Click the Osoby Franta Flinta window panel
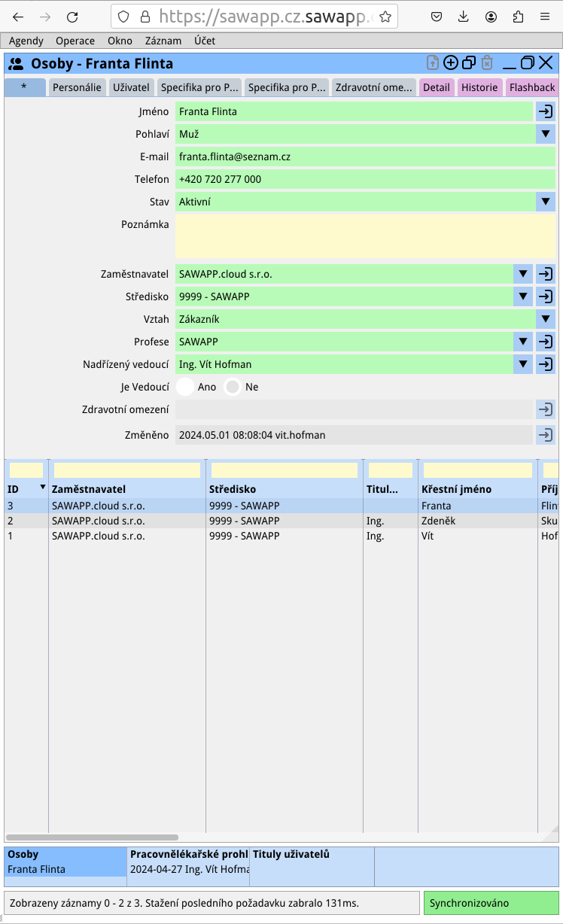563x924 pixels. [65, 862]
